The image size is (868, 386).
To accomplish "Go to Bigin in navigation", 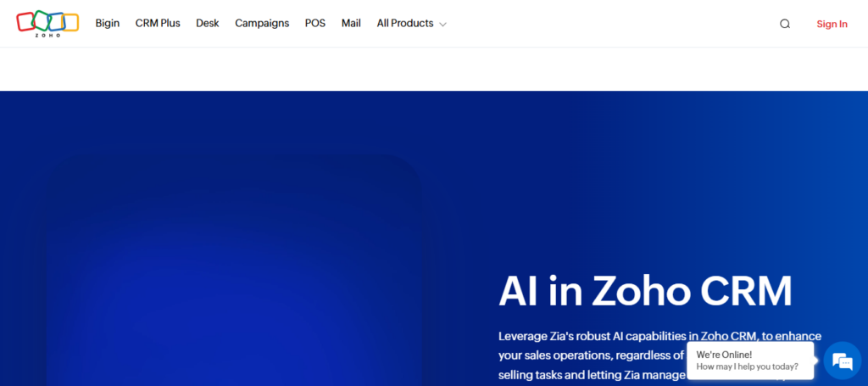I will (108, 23).
